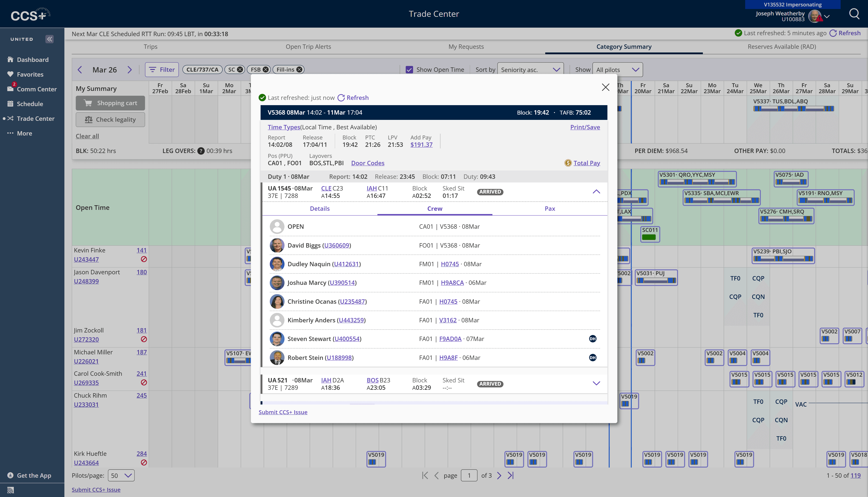
Task: Go to next month with right arrow
Action: click(x=130, y=70)
